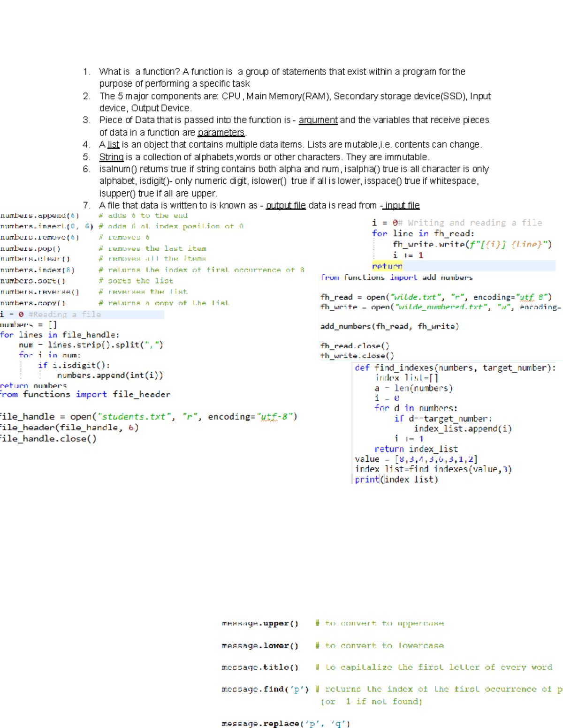Click the "students.txt" filename in open call
This screenshot has width=563, height=728.
(133, 417)
